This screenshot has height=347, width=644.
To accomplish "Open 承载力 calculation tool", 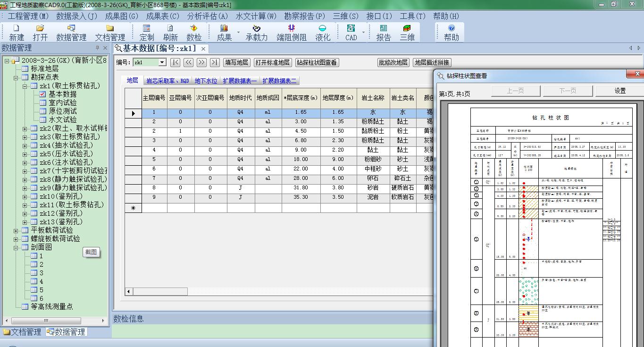I will (257, 33).
